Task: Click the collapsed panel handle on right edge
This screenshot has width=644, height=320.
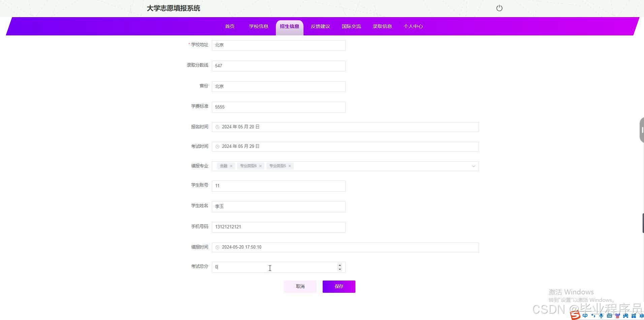Action: click(x=642, y=130)
